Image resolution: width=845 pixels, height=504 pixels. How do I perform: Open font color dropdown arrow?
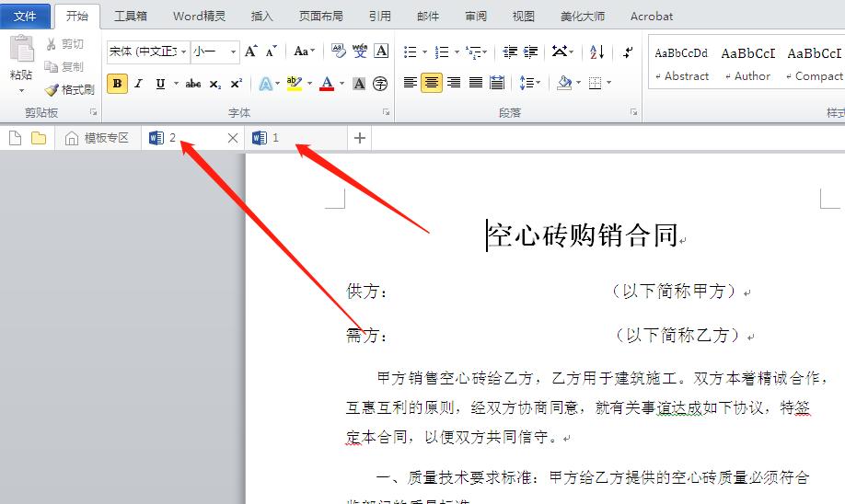pos(341,84)
